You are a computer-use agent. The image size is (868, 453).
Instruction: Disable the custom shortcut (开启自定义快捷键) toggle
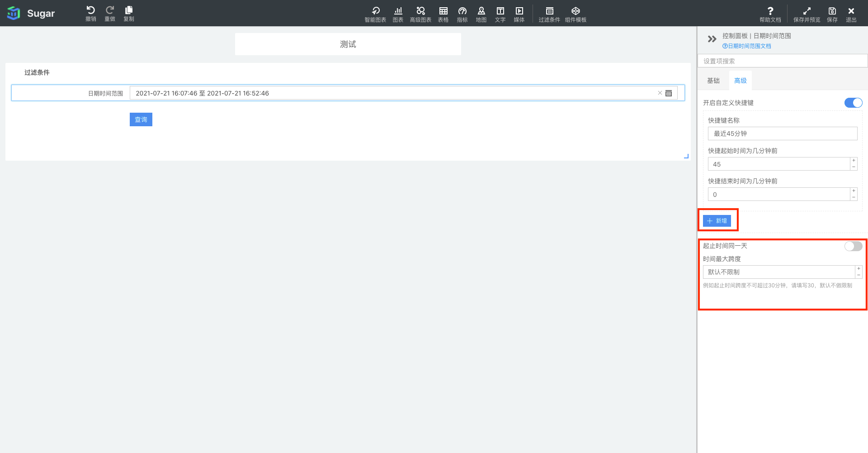(853, 103)
